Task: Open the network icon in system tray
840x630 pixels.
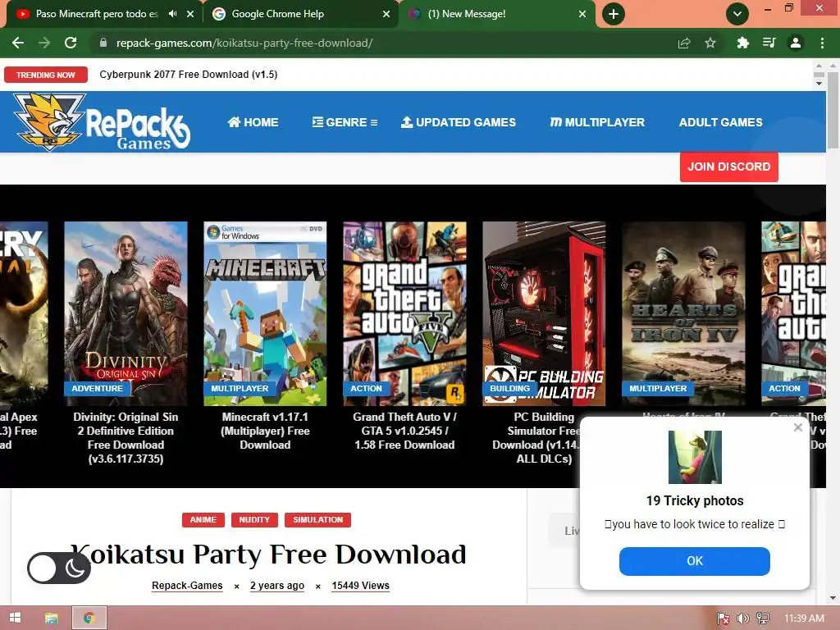Action: click(763, 619)
